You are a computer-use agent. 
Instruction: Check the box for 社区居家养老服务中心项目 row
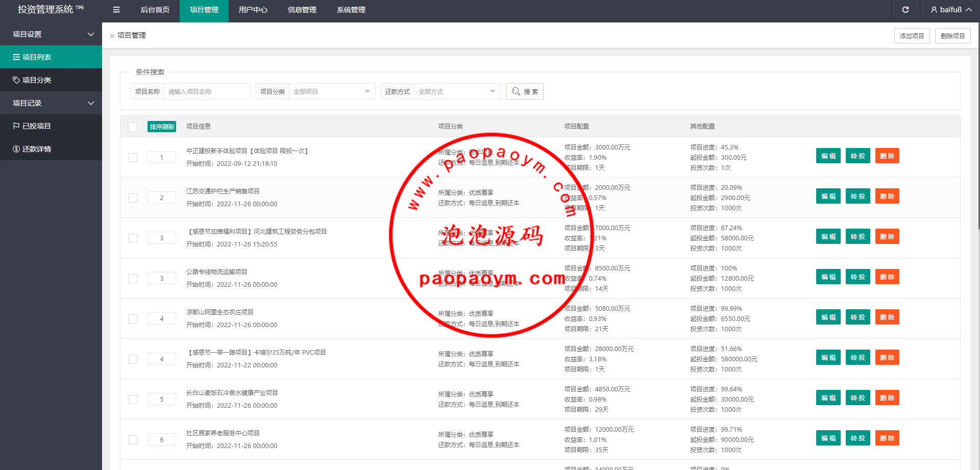pos(133,440)
